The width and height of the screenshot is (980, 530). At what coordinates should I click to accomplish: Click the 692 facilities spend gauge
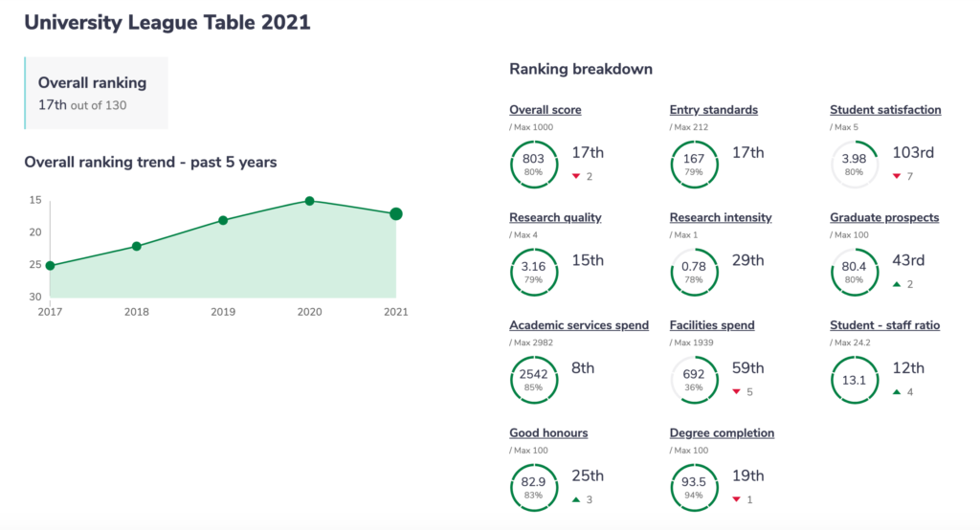click(x=694, y=380)
